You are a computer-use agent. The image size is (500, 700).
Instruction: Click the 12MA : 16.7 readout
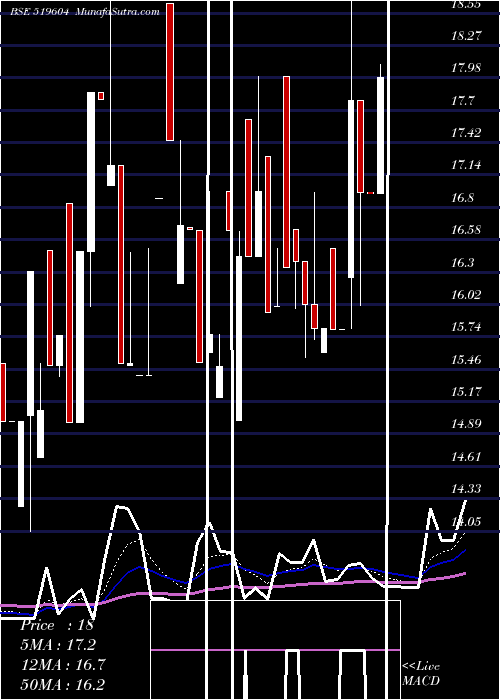coord(63,665)
